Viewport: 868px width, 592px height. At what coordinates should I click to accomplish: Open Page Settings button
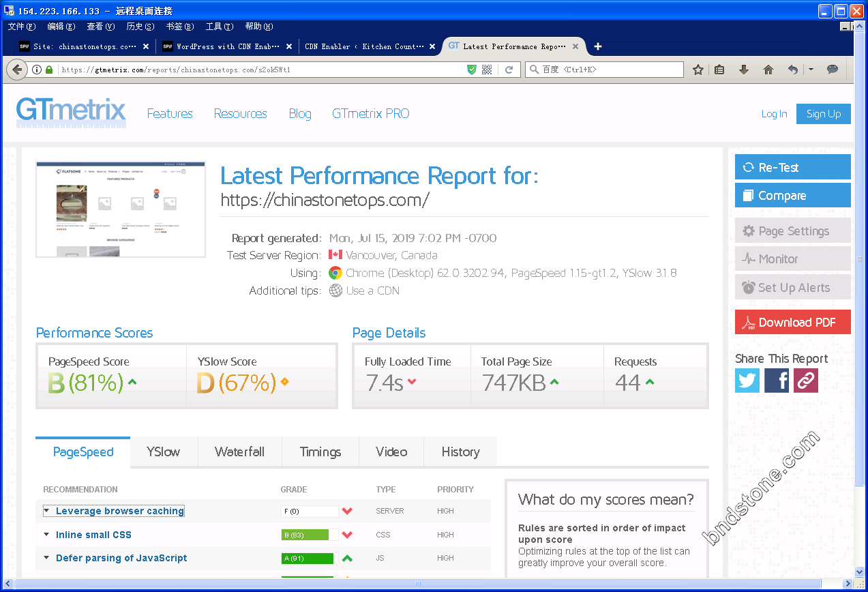click(793, 231)
